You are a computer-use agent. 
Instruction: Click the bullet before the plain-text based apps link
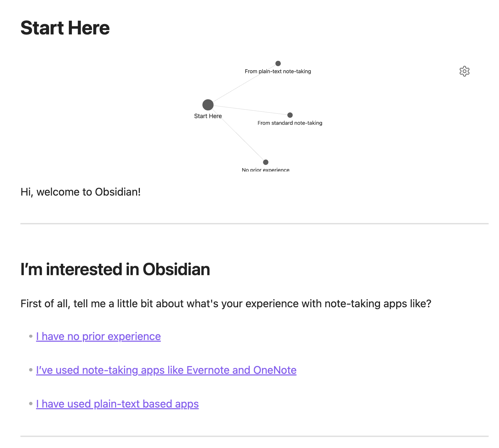[x=31, y=404]
